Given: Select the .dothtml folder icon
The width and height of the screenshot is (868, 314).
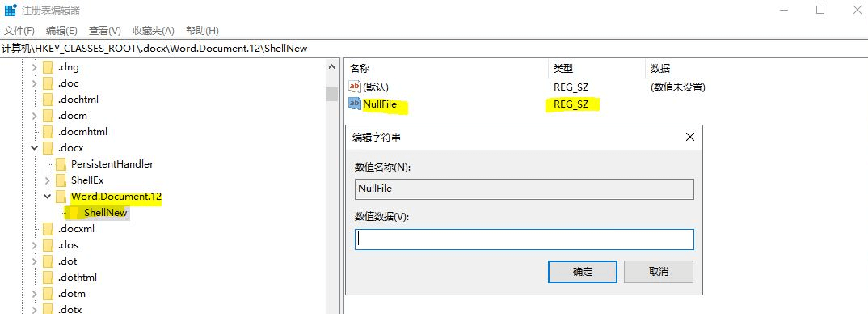Looking at the screenshot, I should click(x=48, y=278).
